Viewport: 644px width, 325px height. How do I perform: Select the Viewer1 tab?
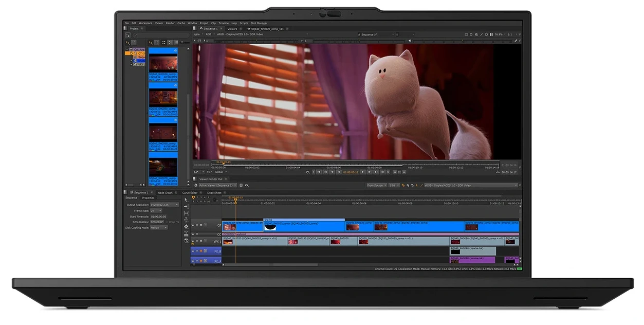click(232, 29)
